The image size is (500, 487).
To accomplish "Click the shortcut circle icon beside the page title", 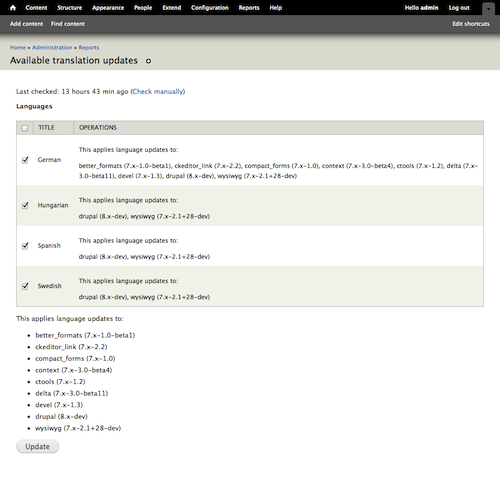I will tap(148, 61).
